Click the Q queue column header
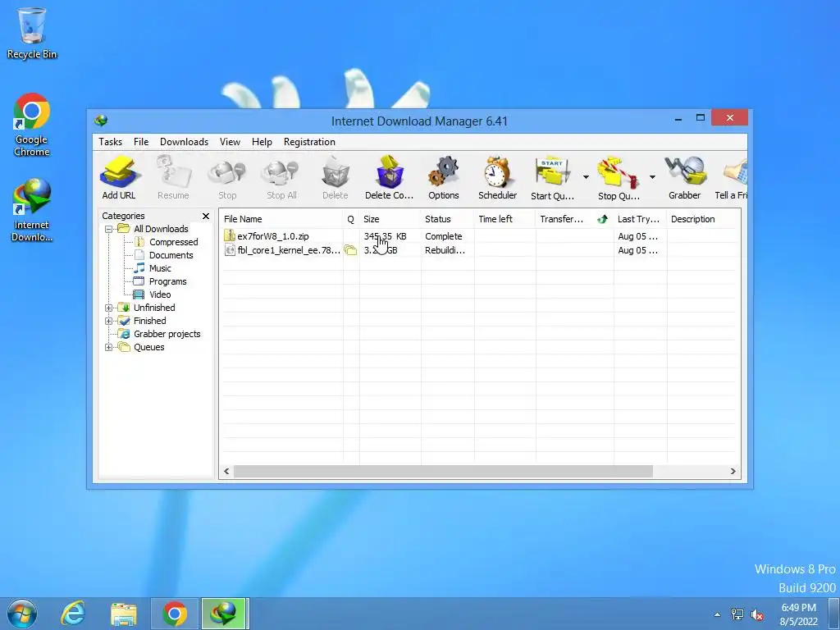The height and width of the screenshot is (630, 840). [x=351, y=219]
